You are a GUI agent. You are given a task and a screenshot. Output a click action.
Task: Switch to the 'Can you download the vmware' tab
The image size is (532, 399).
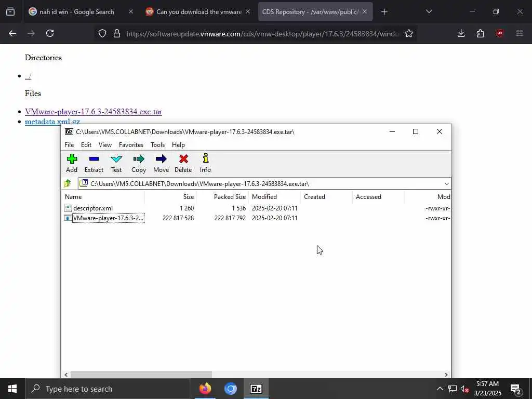click(198, 12)
